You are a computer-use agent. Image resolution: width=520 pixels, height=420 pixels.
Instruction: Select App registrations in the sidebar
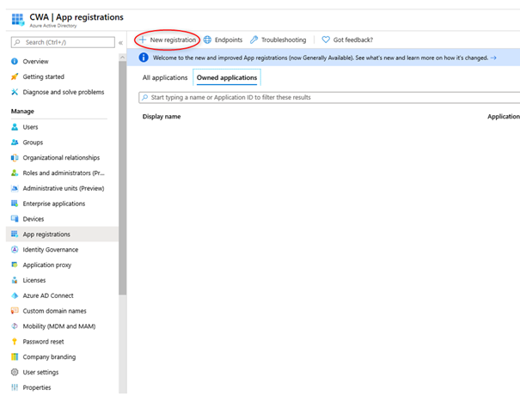(x=62, y=234)
